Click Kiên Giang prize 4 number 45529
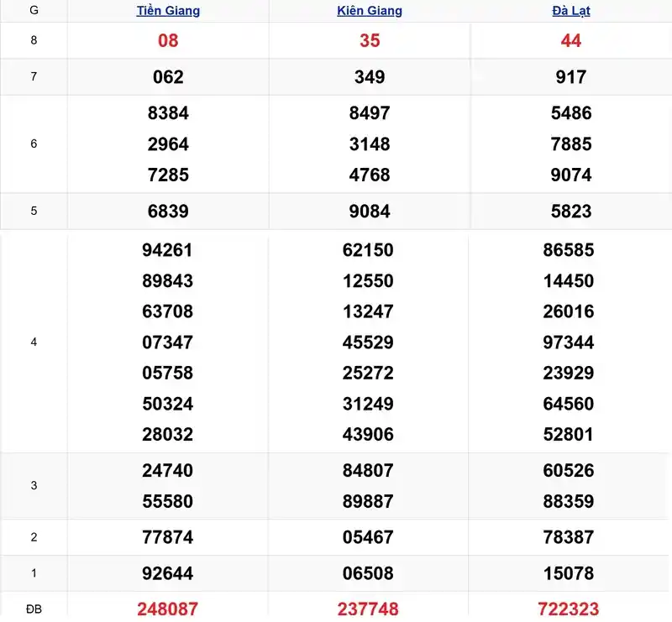The image size is (672, 622). (x=368, y=342)
